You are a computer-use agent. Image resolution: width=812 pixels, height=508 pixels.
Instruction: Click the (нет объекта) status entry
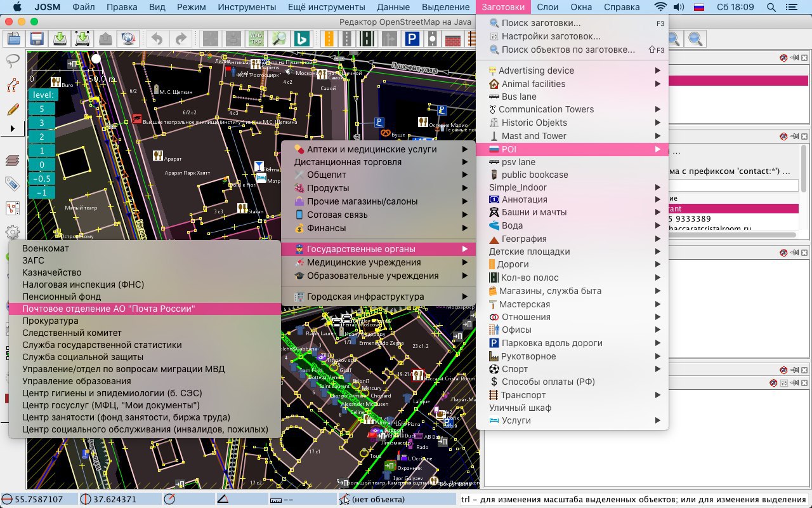[396, 499]
